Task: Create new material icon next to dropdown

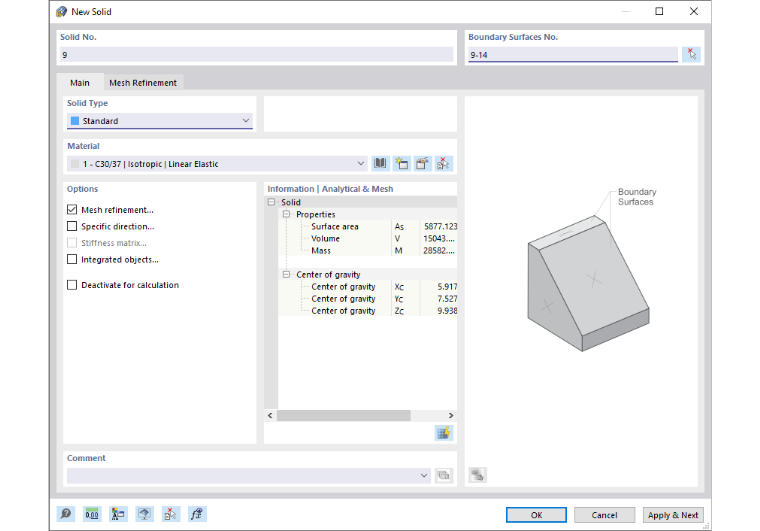Action: (401, 164)
